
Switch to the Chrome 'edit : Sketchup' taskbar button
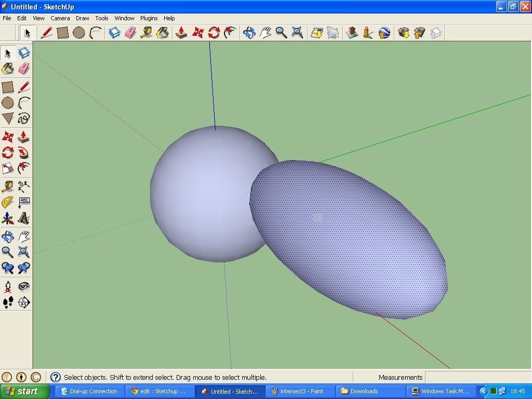pyautogui.click(x=159, y=391)
